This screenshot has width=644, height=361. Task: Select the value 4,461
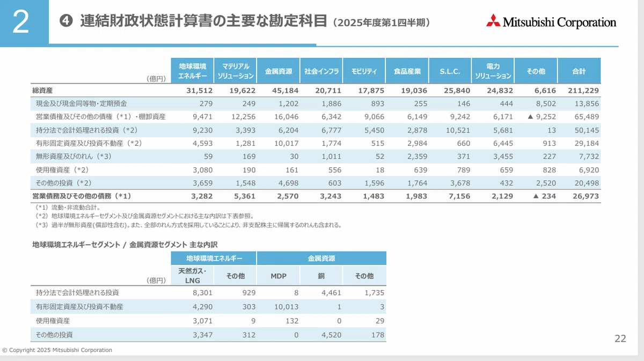coord(331,293)
